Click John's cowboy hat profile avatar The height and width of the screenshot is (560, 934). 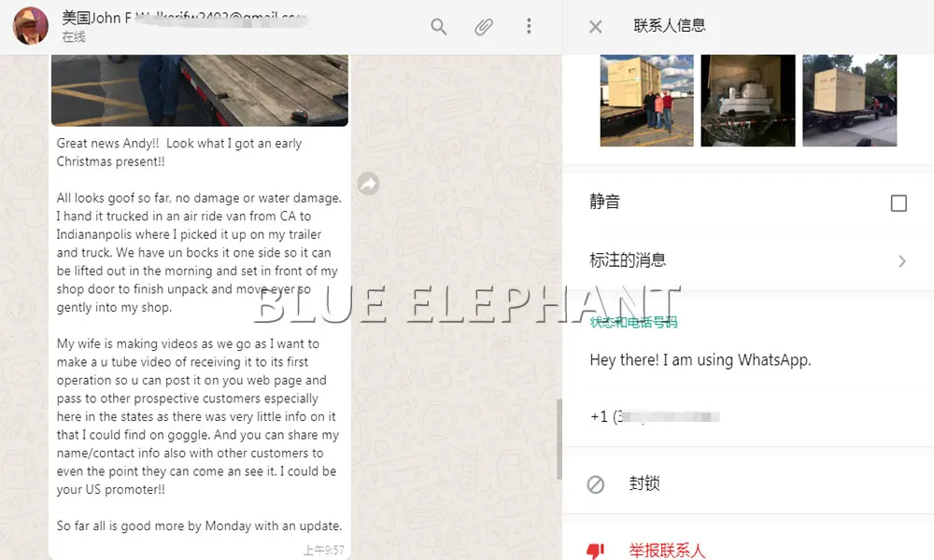31,26
